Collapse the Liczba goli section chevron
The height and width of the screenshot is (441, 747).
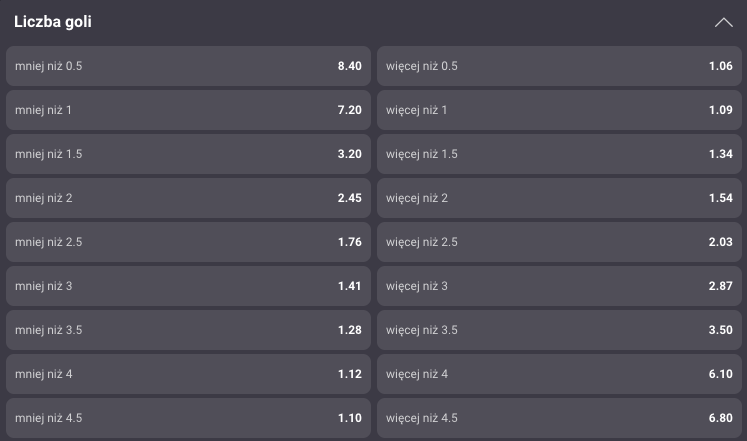(x=723, y=22)
